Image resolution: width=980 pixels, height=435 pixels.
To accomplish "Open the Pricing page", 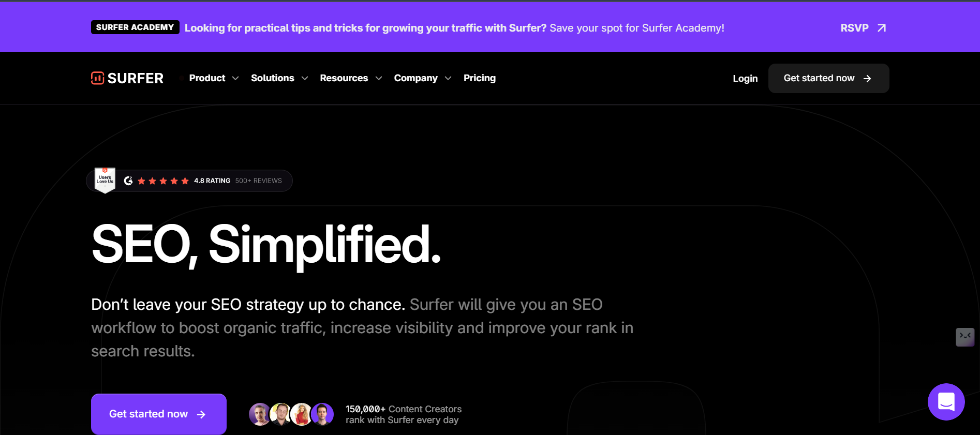I will click(479, 78).
